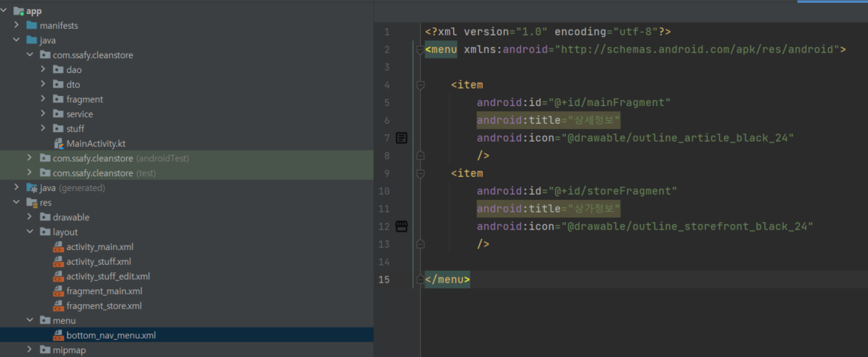Image resolution: width=868 pixels, height=357 pixels.
Task: Click fold end marker on line 15
Action: [420, 280]
